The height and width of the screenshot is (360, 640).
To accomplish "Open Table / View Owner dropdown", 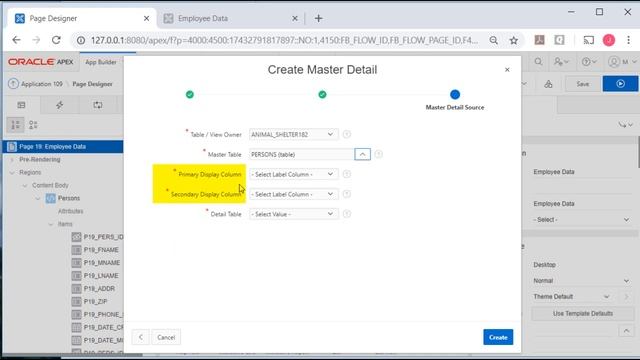I will (x=293, y=134).
